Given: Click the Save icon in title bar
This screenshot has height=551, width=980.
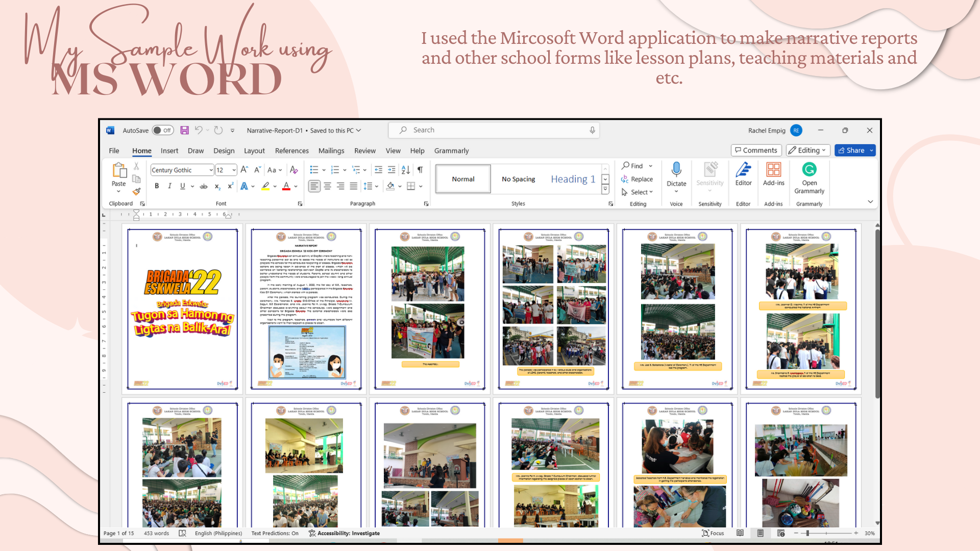Looking at the screenshot, I should [x=185, y=131].
